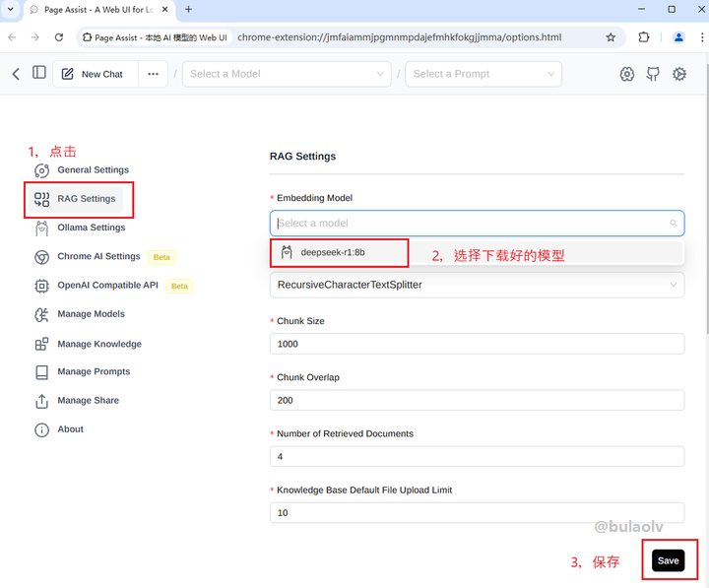Click the Manage Knowledge blocks icon
This screenshot has height=588, width=709.
(x=41, y=344)
